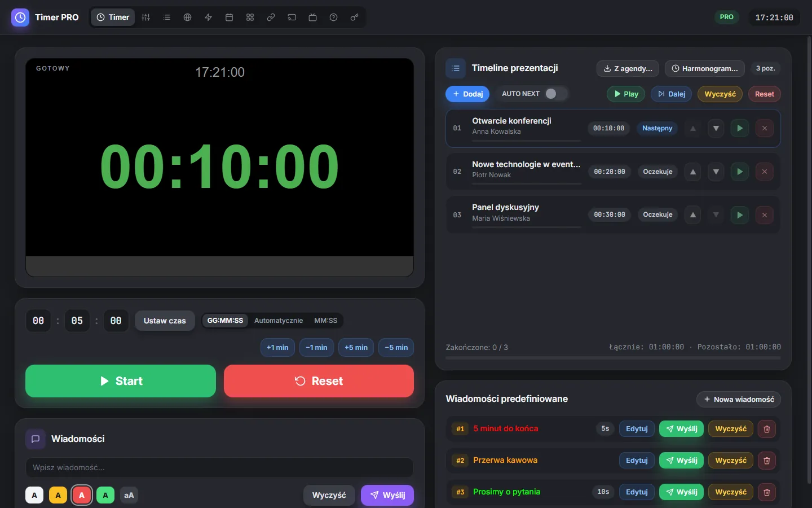The width and height of the screenshot is (812, 508).
Task: Click the minutes field showing 05
Action: [x=77, y=321]
